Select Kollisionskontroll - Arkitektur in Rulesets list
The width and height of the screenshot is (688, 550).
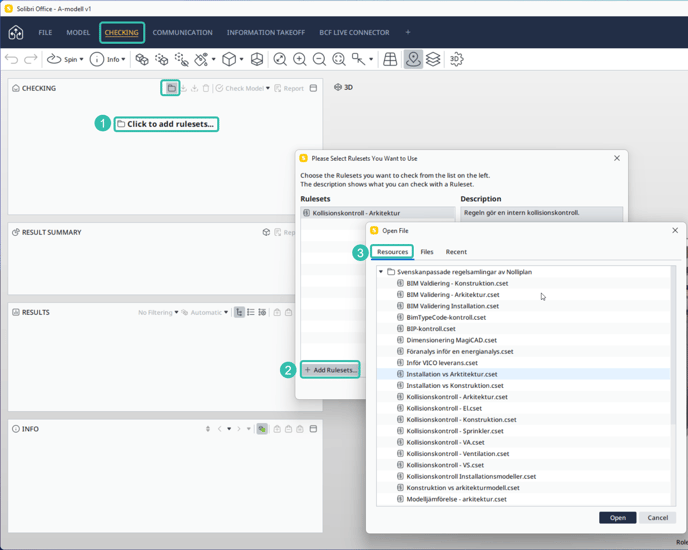[x=378, y=213]
